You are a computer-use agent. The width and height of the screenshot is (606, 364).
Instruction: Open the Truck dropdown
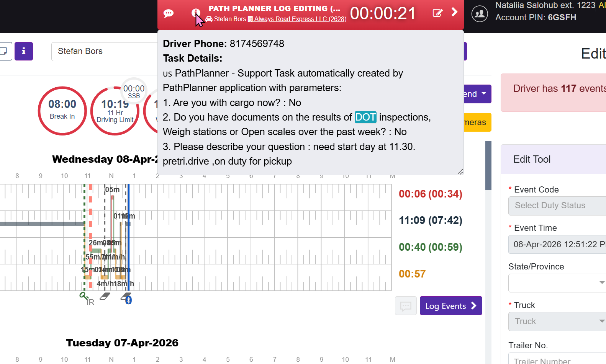[x=557, y=322]
